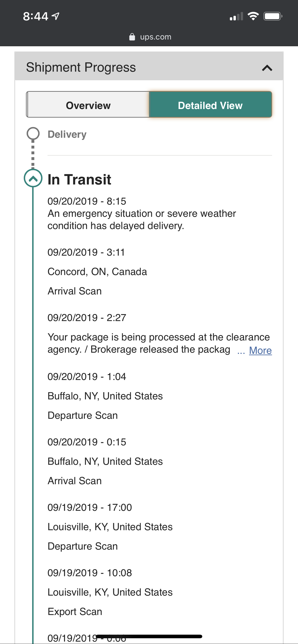Screen dimensions: 298x644
Task: Tap the Delivery step label
Action: click(67, 134)
